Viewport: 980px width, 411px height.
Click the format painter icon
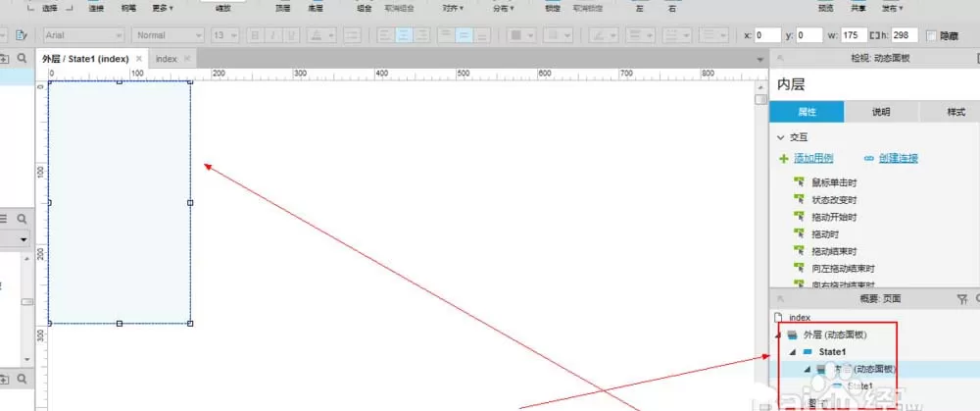pos(22,35)
